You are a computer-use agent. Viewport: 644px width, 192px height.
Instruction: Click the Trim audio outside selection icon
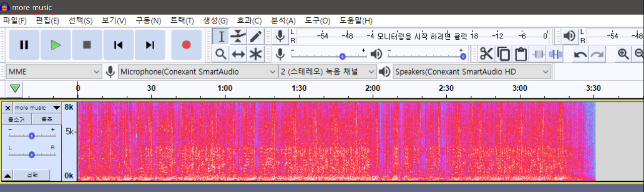coord(538,53)
